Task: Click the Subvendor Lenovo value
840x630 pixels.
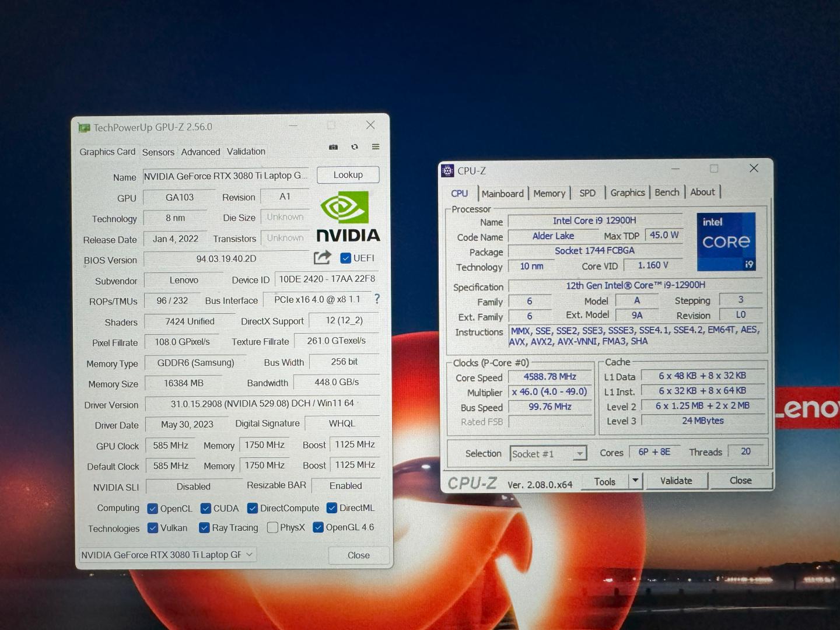Action: (184, 281)
